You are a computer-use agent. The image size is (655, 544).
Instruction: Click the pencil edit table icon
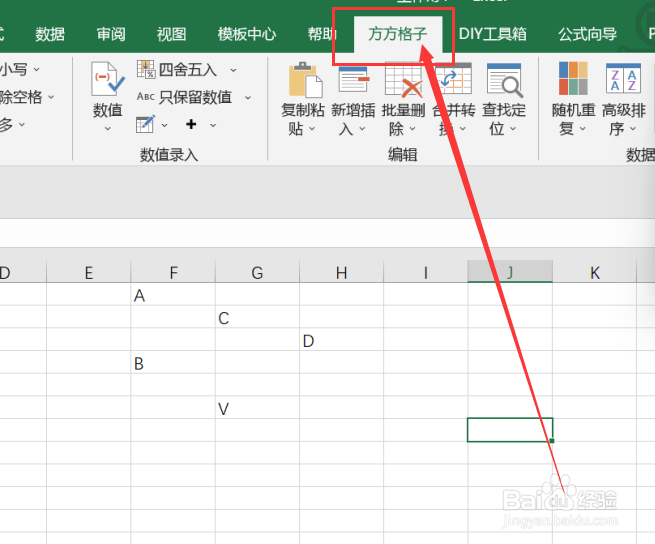(145, 124)
